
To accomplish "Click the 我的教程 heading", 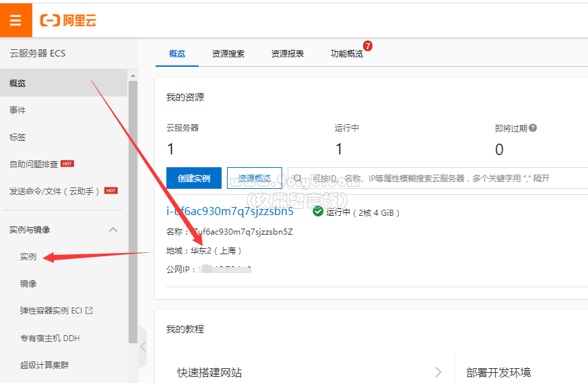I will pos(185,329).
